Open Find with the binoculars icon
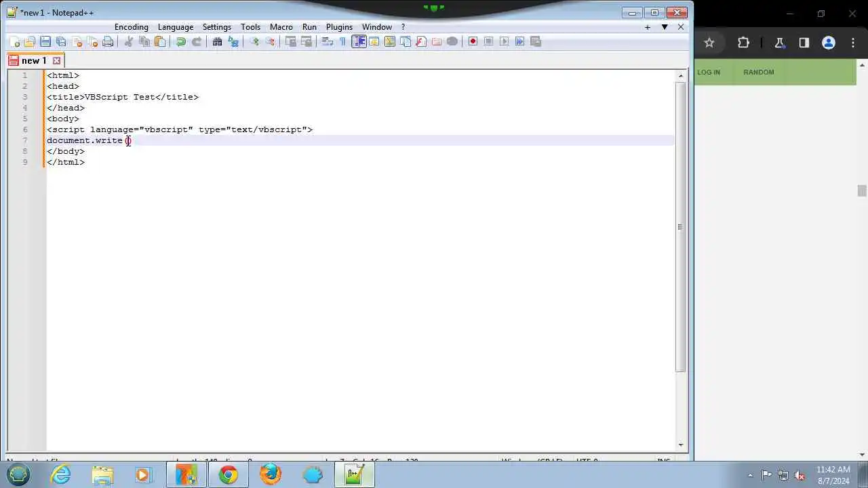 [x=217, y=41]
